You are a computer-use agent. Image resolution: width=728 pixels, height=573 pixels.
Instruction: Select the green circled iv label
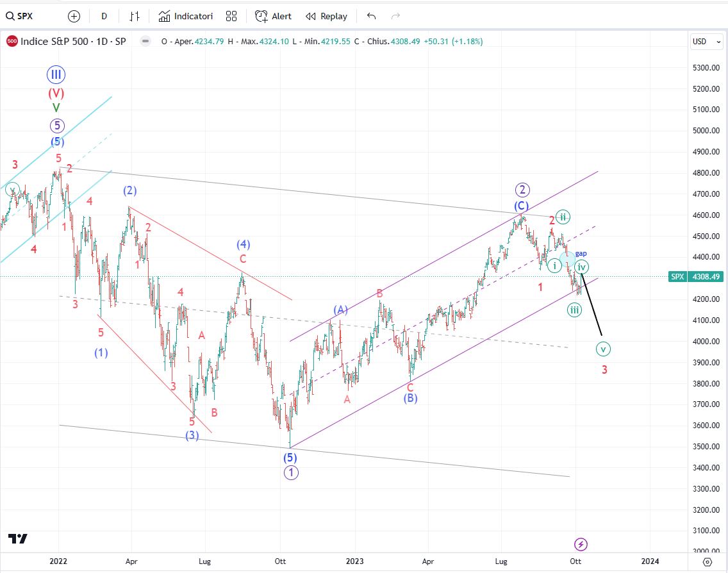pos(581,267)
